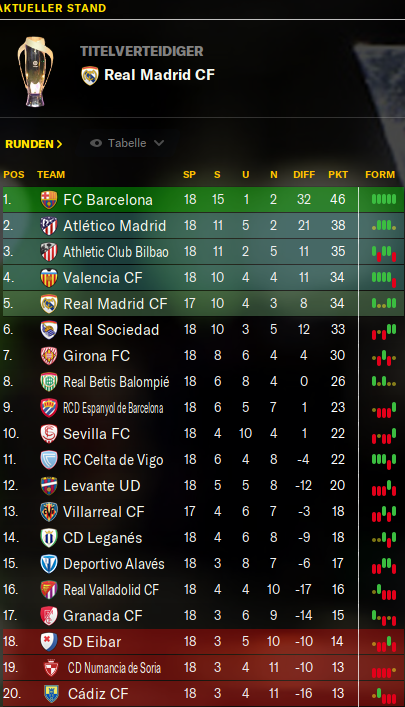Screen dimensions: 405x707
Task: Expand the Tabelle chevron arrow
Action: click(x=159, y=143)
